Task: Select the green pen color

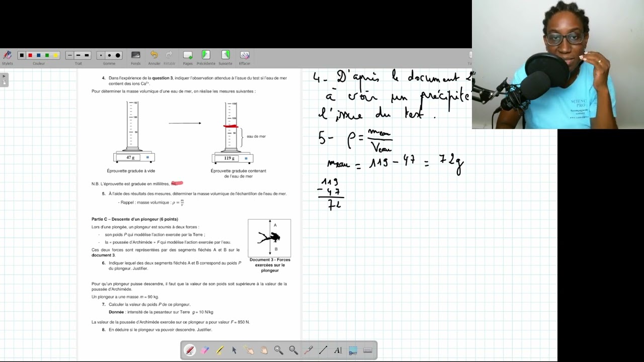Action: click(x=47, y=55)
